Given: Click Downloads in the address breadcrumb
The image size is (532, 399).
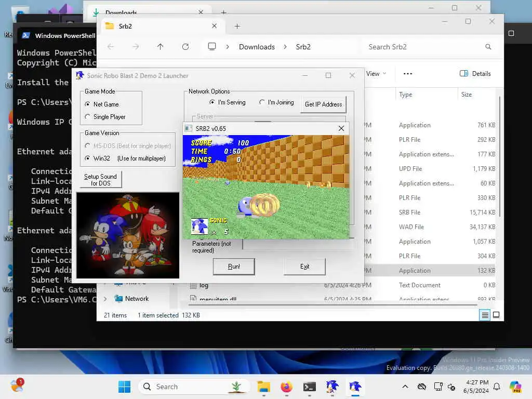Looking at the screenshot, I should [257, 47].
